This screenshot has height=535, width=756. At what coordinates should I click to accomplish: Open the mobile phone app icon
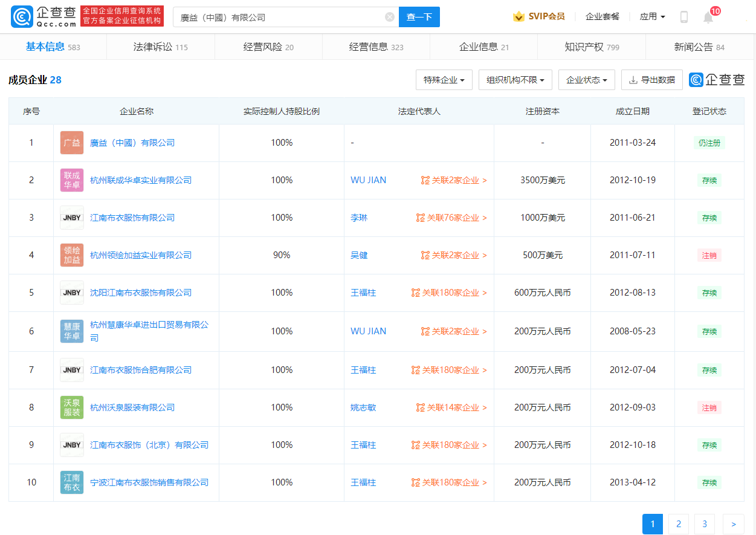pyautogui.click(x=684, y=17)
